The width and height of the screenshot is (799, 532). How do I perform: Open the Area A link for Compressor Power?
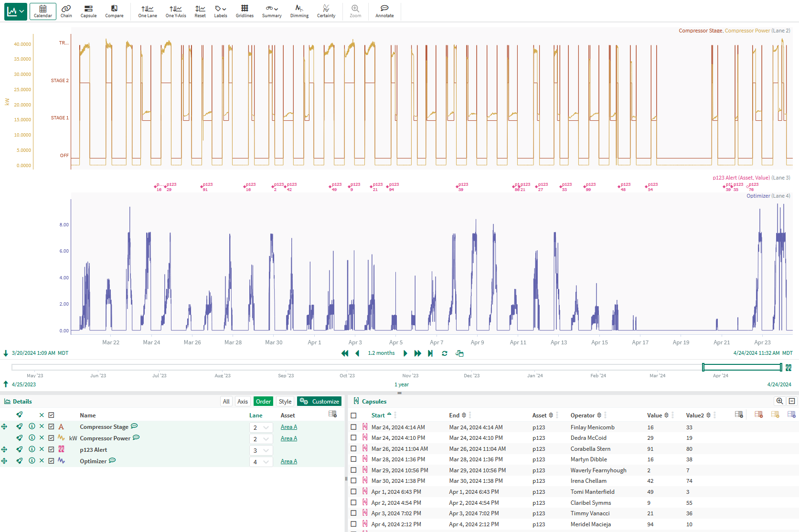point(288,438)
